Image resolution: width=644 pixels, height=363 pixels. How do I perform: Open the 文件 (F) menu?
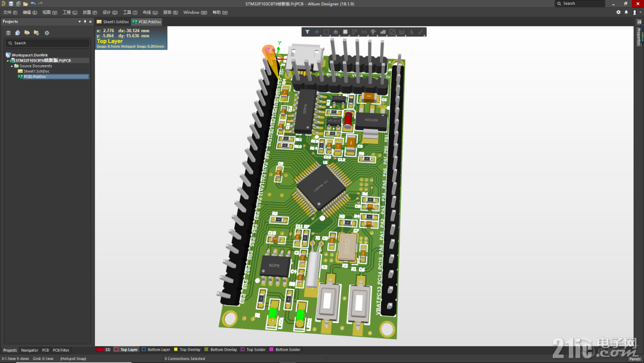pyautogui.click(x=10, y=13)
